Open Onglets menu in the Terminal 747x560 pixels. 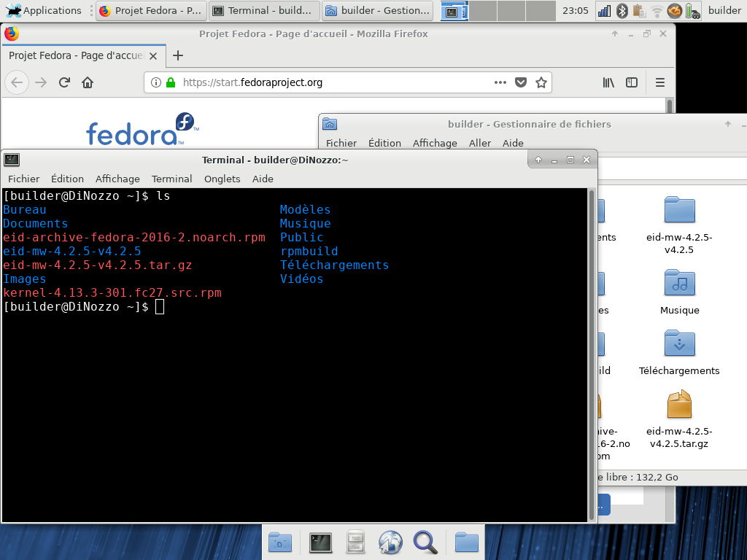pyautogui.click(x=222, y=179)
